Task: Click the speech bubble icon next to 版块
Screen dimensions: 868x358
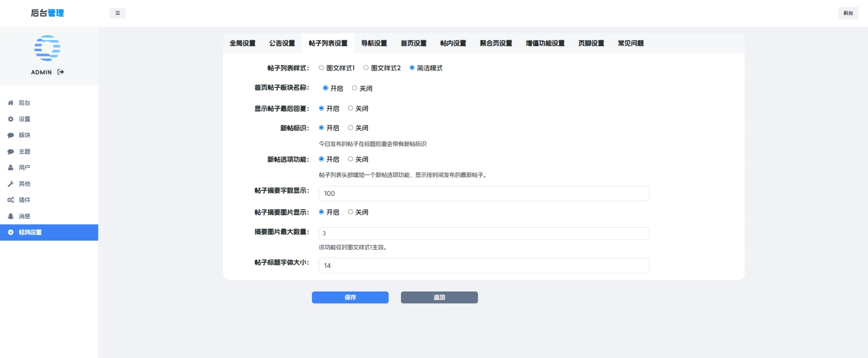Action: [x=11, y=135]
